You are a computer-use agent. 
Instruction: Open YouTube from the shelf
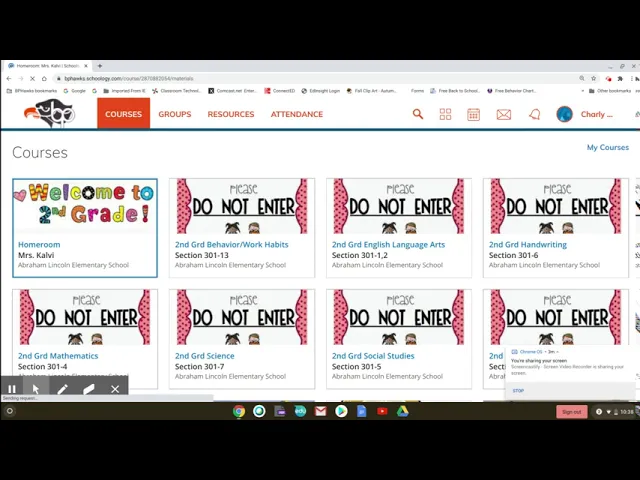[382, 411]
